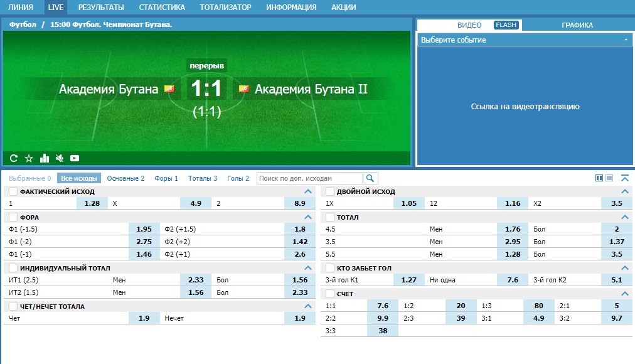Viewport: 635px width, 364px height.
Task: Tick the ТОТАЛ section checkbox
Action: (330, 217)
